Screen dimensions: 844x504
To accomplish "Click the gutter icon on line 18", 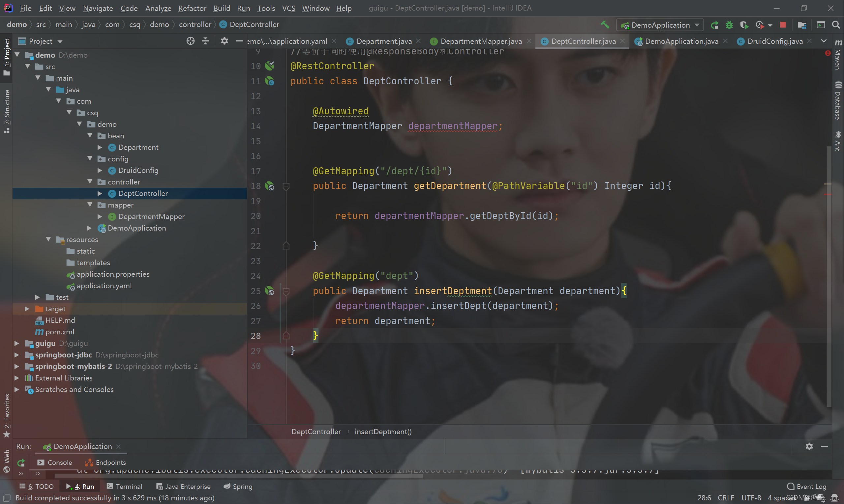I will click(270, 186).
